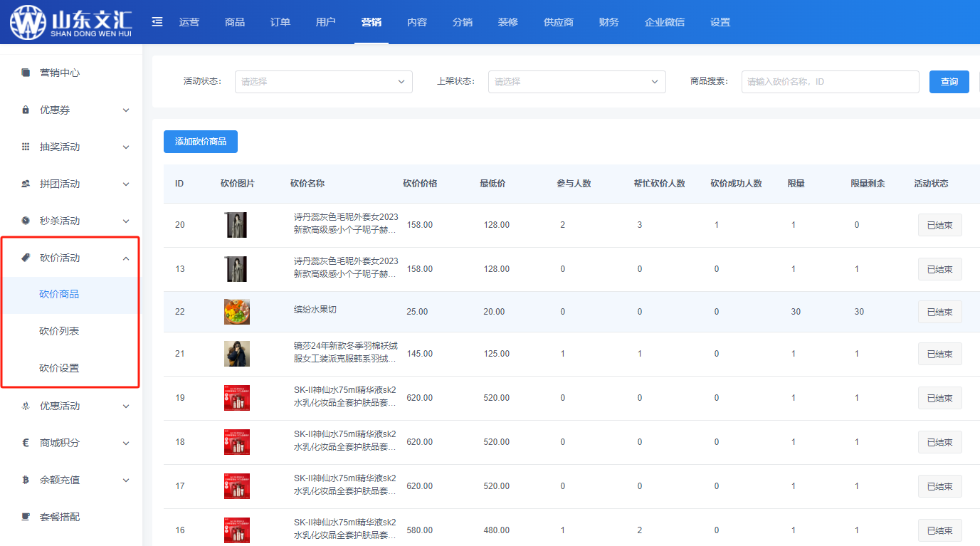This screenshot has width=980, height=546.
Task: Expand the 抽奖活动 submenu chevron
Action: pos(126,147)
